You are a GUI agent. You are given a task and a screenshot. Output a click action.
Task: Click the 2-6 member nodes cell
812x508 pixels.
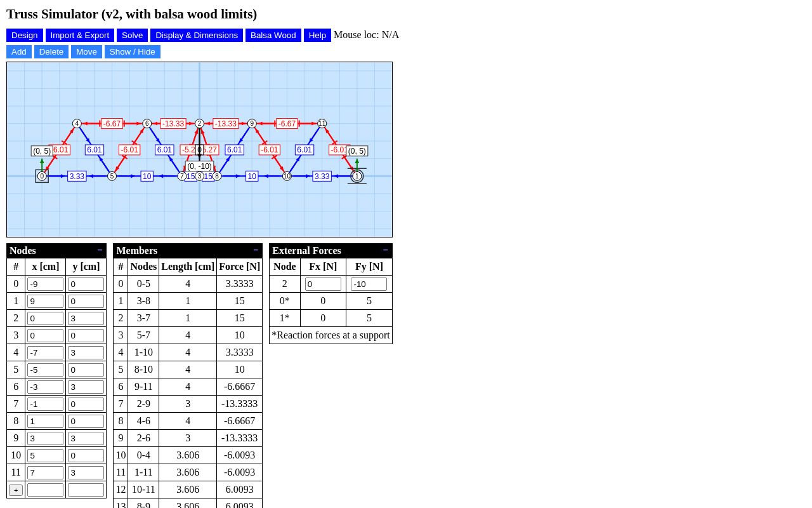143,438
